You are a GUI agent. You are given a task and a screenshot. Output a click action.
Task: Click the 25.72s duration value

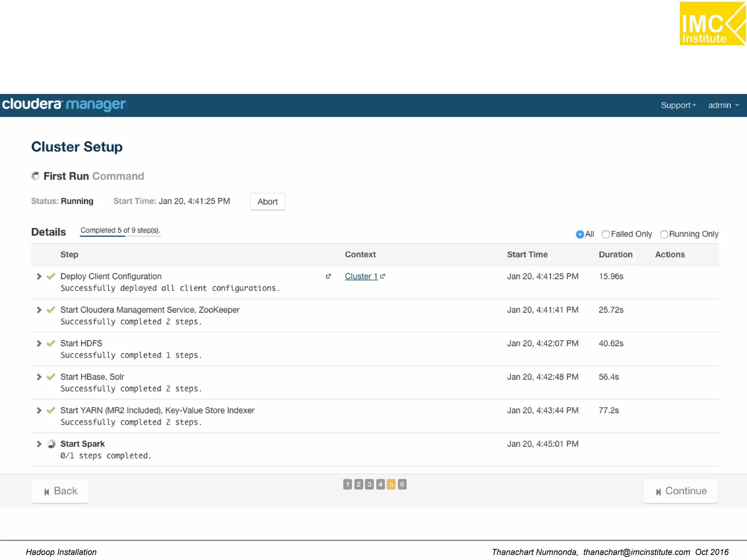[x=611, y=310]
